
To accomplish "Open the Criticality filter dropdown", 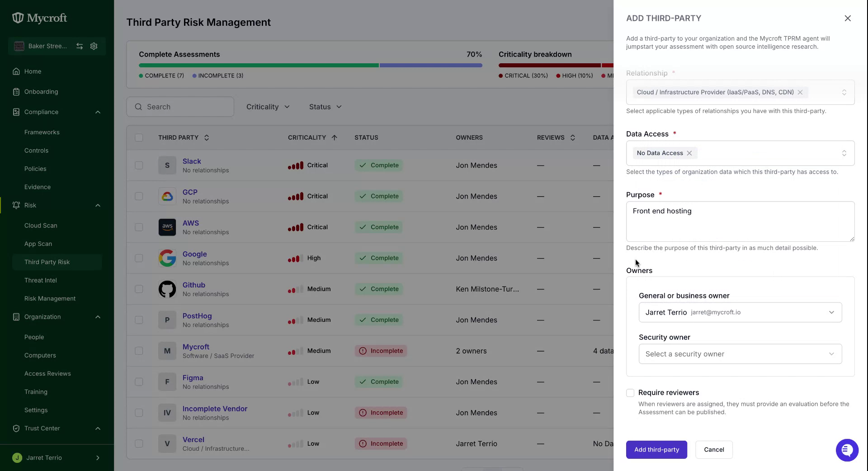I will coord(268,107).
